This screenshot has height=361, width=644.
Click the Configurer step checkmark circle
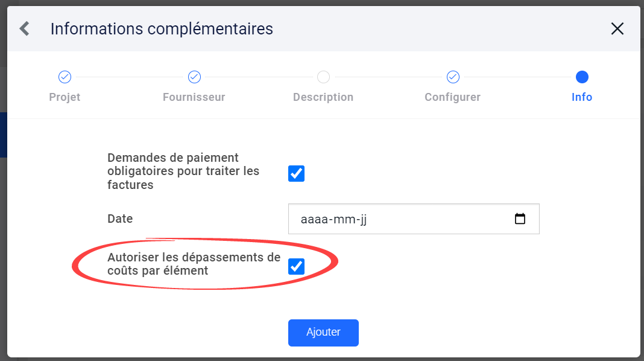(x=453, y=77)
